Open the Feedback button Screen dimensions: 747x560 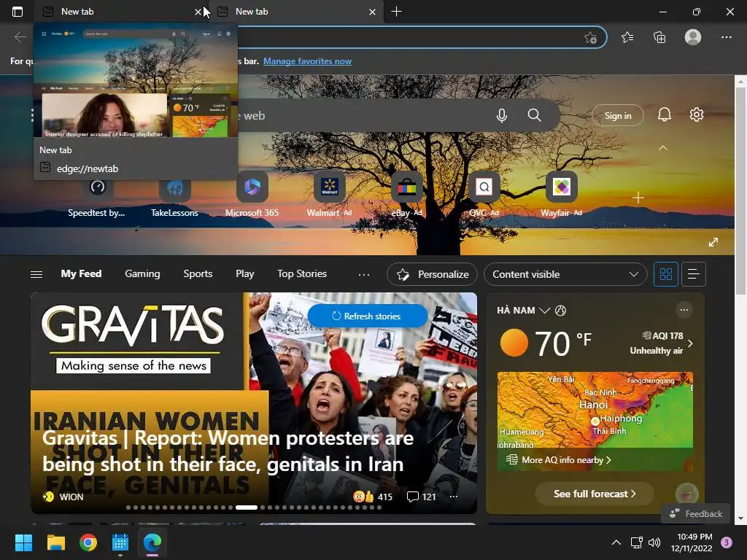point(695,513)
